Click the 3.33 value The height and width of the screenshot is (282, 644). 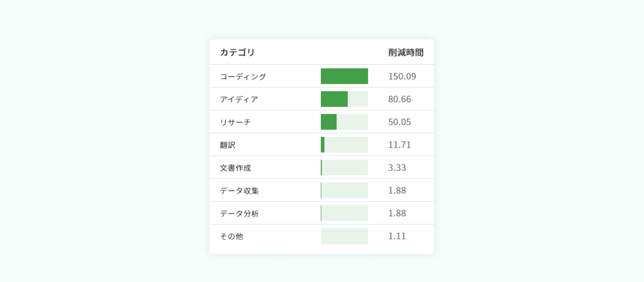(397, 167)
